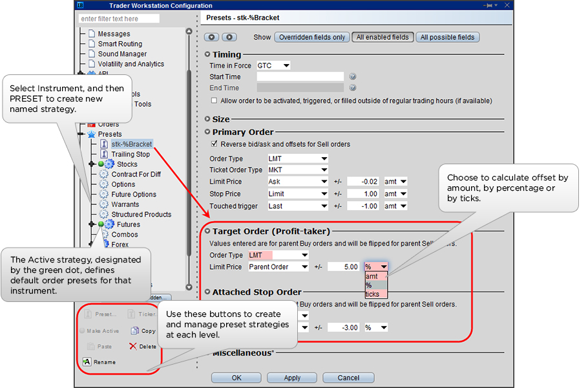Viewport: 588px width, 388px height.
Task: Open the Primary Order Type LMT dropdown
Action: (x=298, y=158)
